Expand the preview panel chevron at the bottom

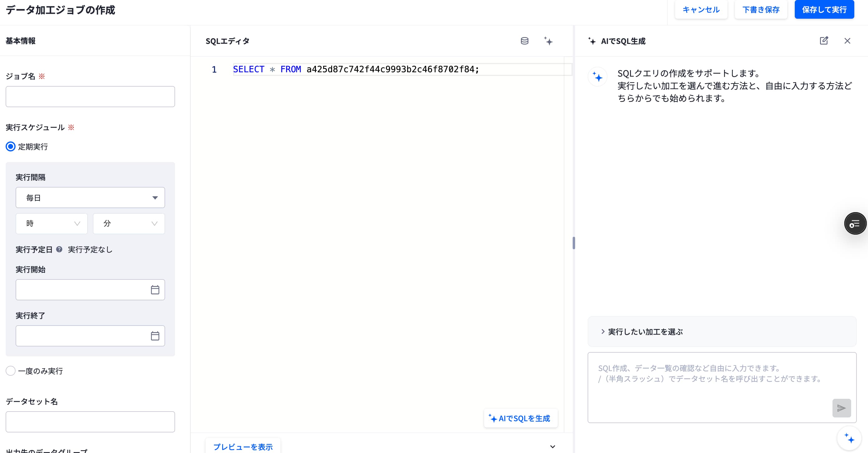pos(553,446)
